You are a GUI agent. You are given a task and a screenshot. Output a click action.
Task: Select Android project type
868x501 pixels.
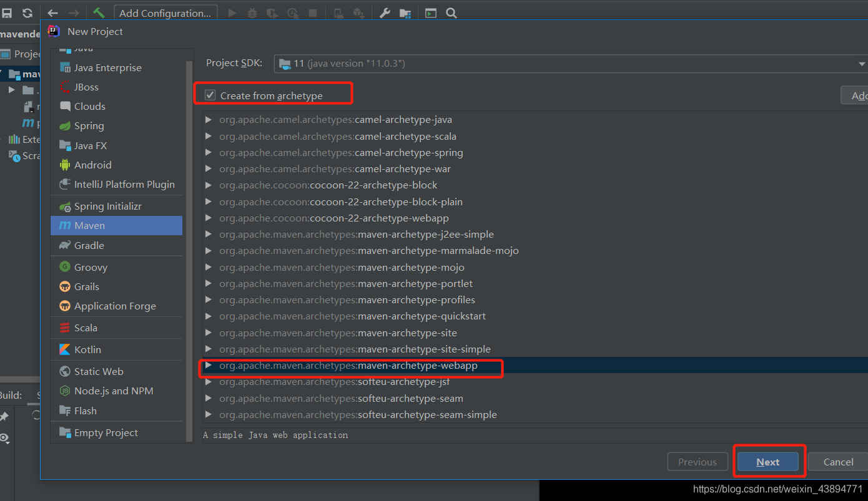(116, 165)
